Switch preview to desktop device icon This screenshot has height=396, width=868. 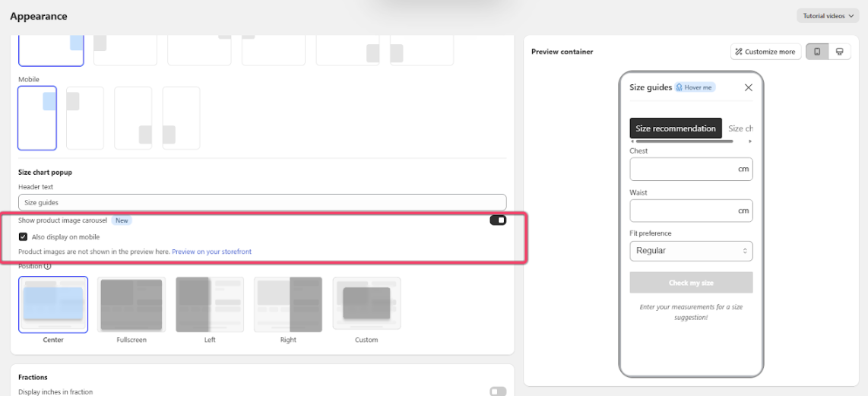839,52
